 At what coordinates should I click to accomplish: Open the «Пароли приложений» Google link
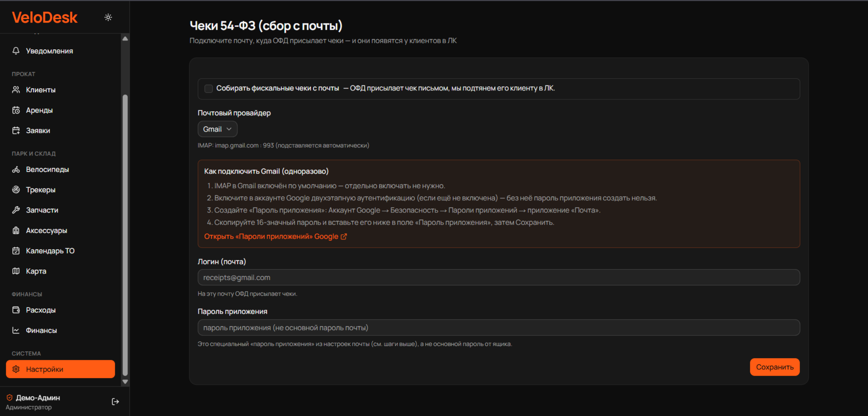coord(275,236)
